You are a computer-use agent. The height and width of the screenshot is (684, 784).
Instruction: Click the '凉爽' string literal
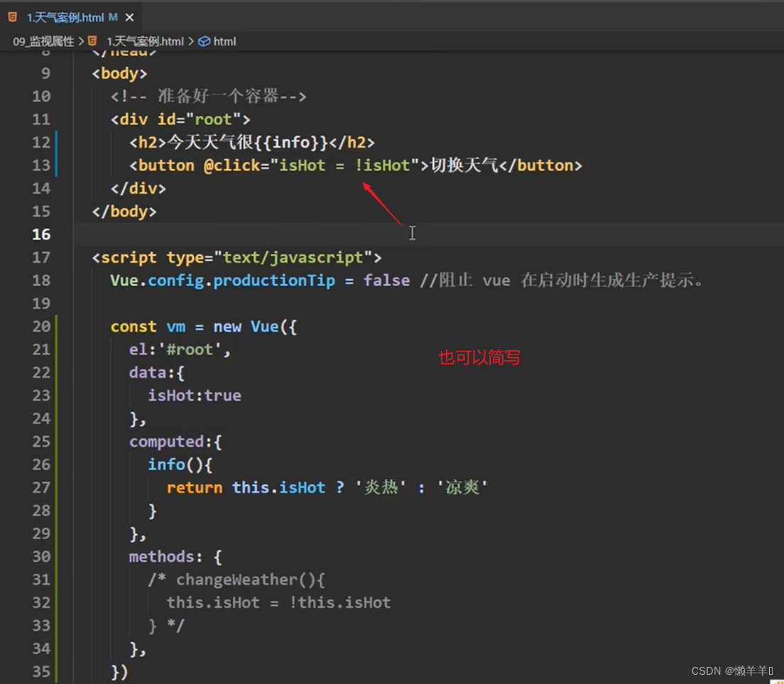click(x=462, y=487)
